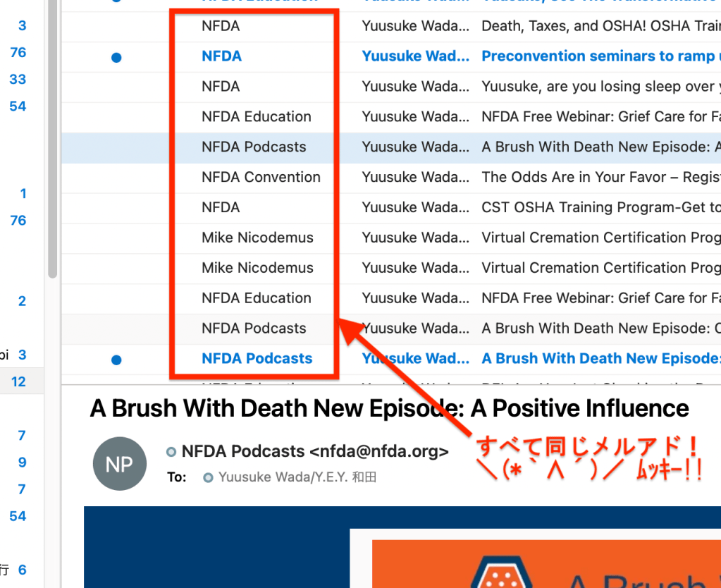Open the Death, Taxes, and OSHA email

(599, 26)
